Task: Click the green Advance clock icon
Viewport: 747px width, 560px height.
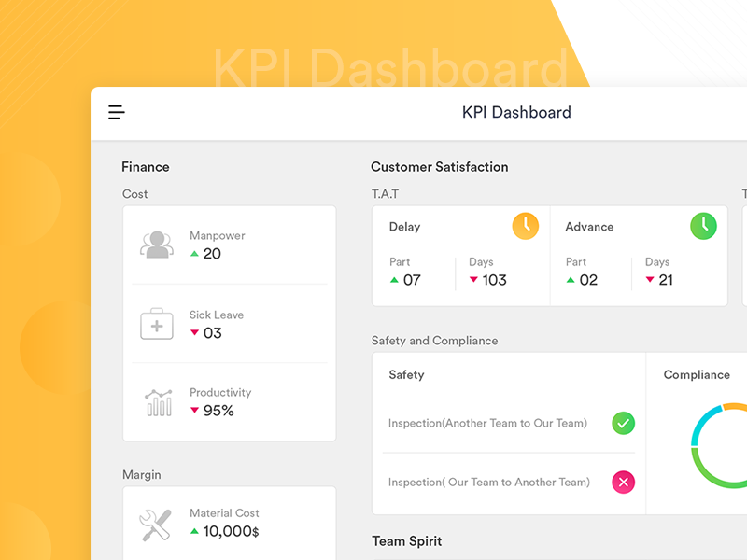Action: click(x=703, y=226)
